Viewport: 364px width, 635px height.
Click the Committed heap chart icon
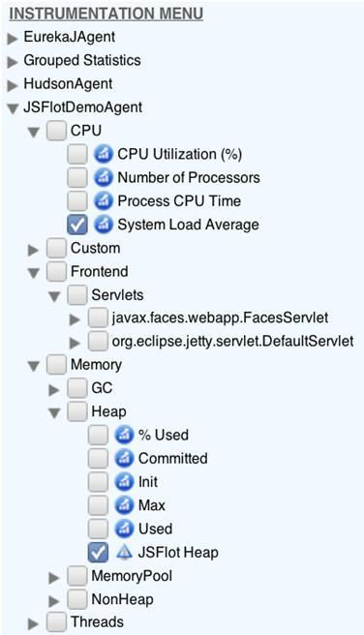(x=124, y=459)
